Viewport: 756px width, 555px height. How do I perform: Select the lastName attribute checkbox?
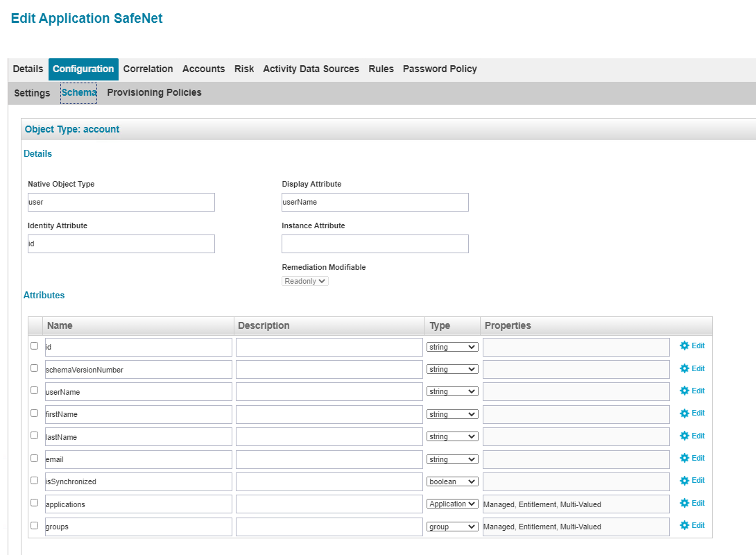34,436
